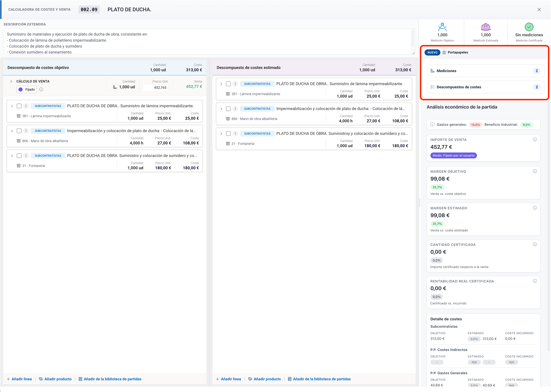Viewport: 551px width, 392px height.
Task: Click the info icon next to Fijado
Action: (41, 89)
